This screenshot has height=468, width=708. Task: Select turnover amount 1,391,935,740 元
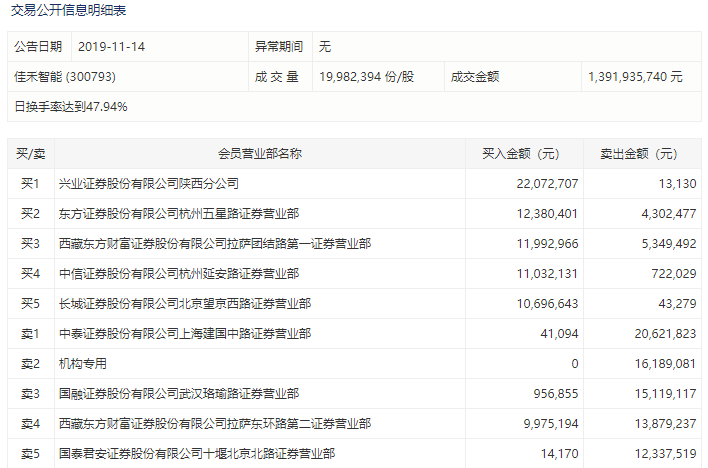click(x=635, y=77)
